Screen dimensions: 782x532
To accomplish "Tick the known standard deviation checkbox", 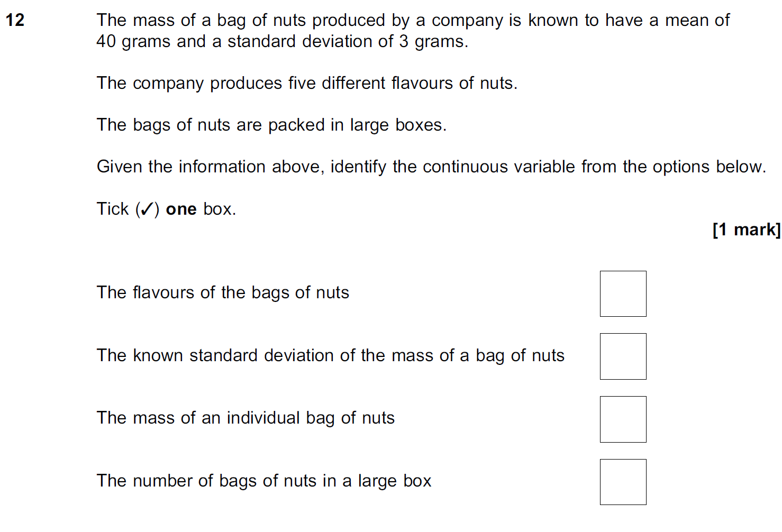I will [623, 356].
